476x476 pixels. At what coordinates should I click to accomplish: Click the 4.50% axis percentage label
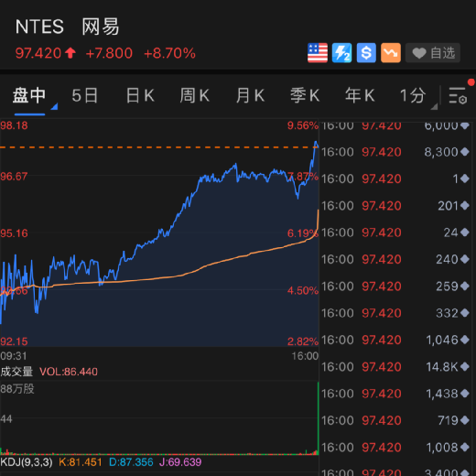click(303, 290)
